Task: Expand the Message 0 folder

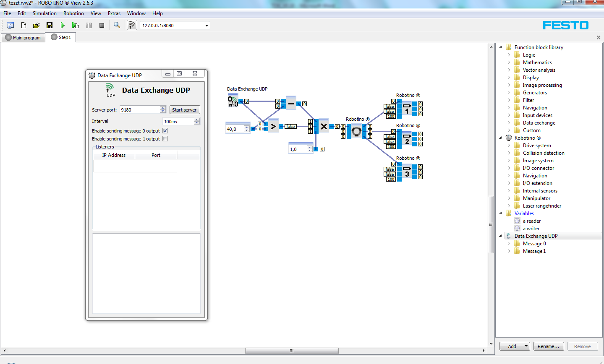Action: tap(509, 244)
